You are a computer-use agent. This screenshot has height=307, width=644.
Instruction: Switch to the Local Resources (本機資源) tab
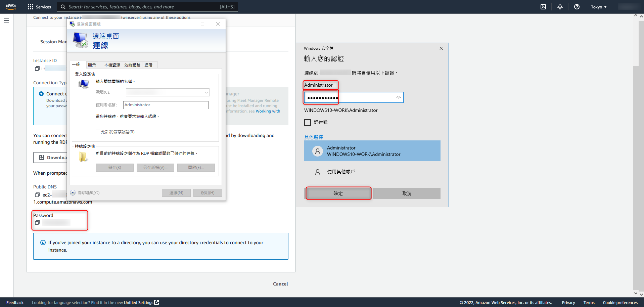click(112, 65)
